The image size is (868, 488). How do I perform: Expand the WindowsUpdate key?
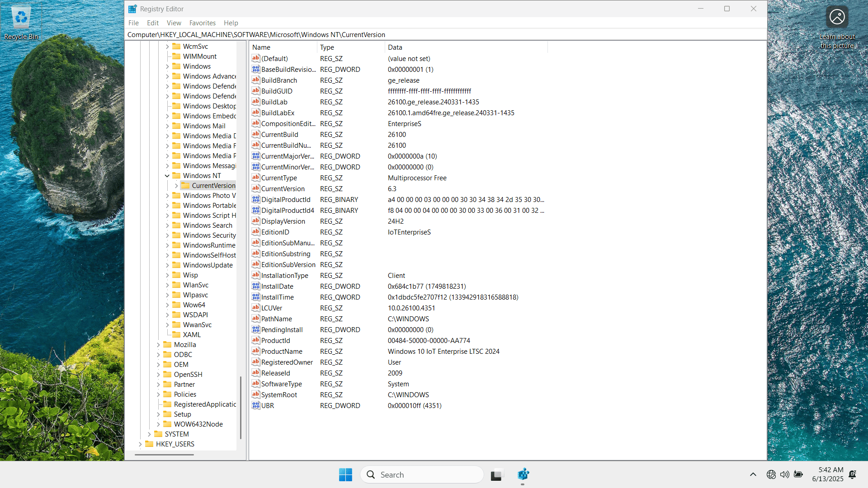point(167,265)
